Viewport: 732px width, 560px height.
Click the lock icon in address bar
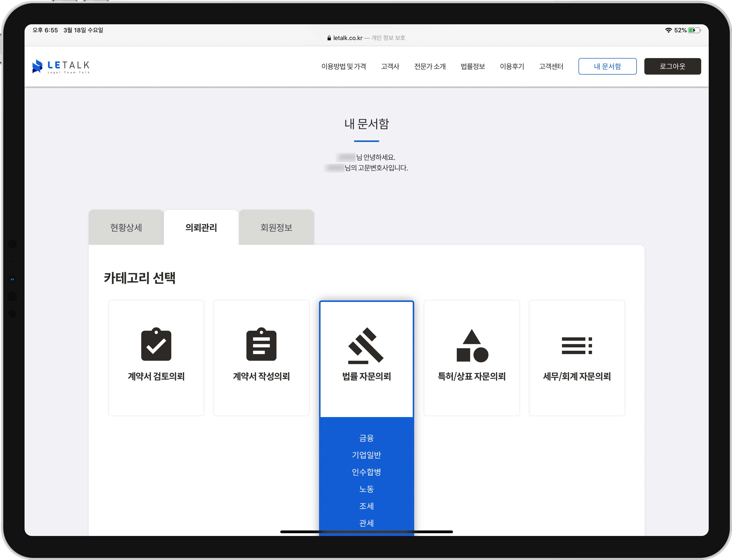[329, 38]
